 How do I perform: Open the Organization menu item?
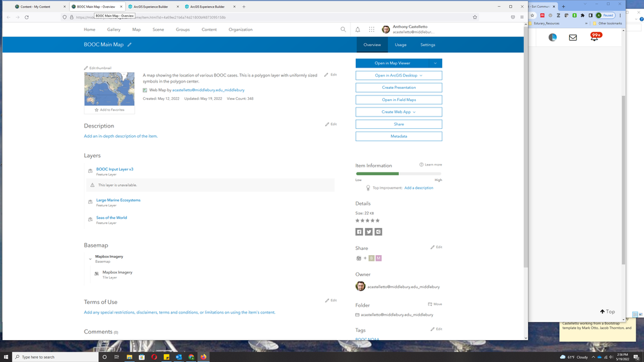(x=240, y=30)
